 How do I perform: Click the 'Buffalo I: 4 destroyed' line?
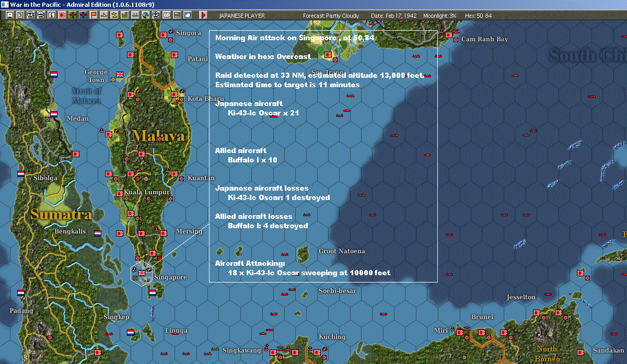pos(268,226)
